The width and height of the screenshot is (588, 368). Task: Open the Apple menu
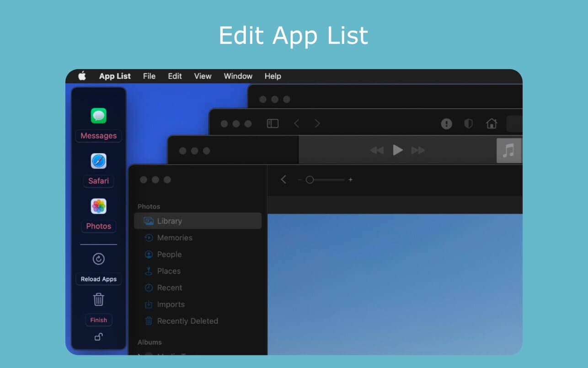point(82,76)
